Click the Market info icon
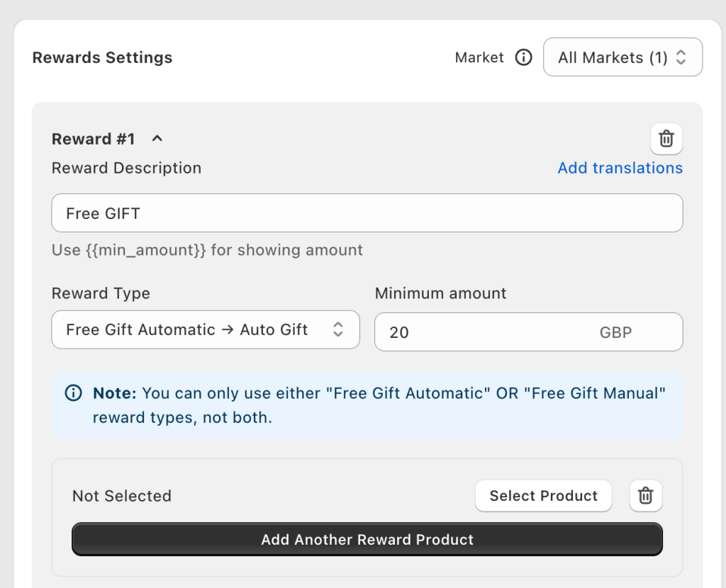Viewport: 726px width, 588px height. 524,57
